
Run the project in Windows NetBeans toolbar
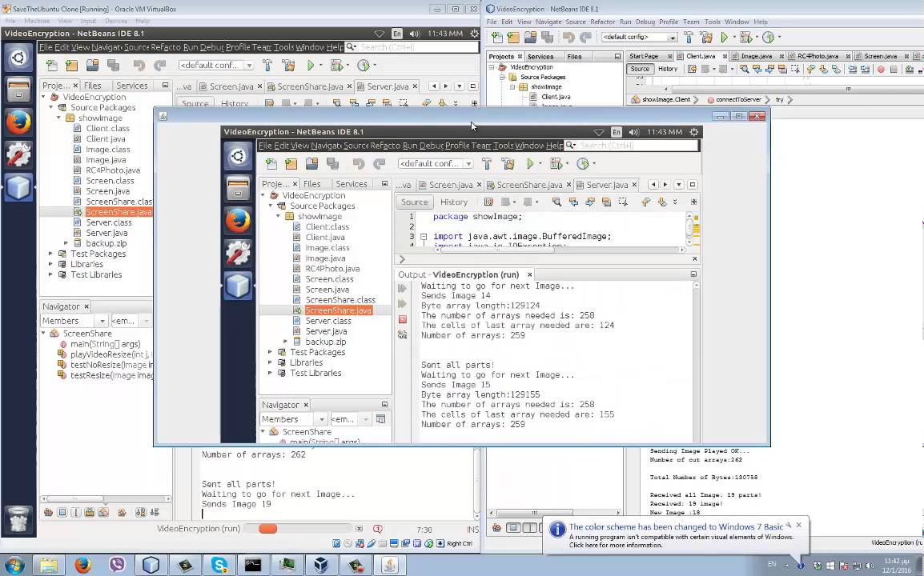pos(725,38)
